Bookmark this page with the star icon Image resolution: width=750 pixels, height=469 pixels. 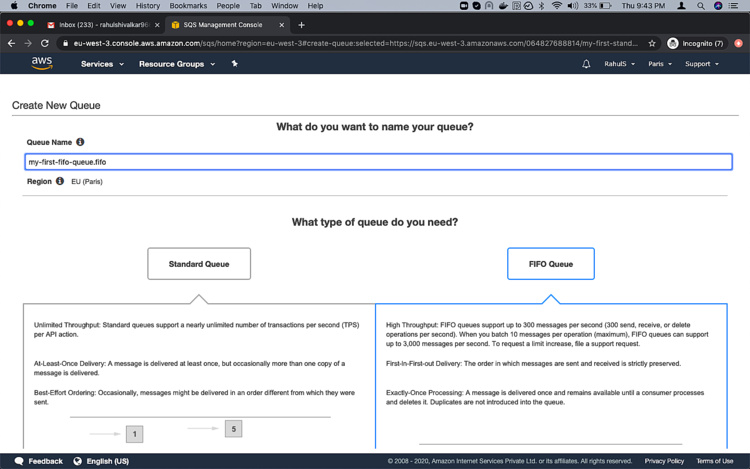(652, 43)
